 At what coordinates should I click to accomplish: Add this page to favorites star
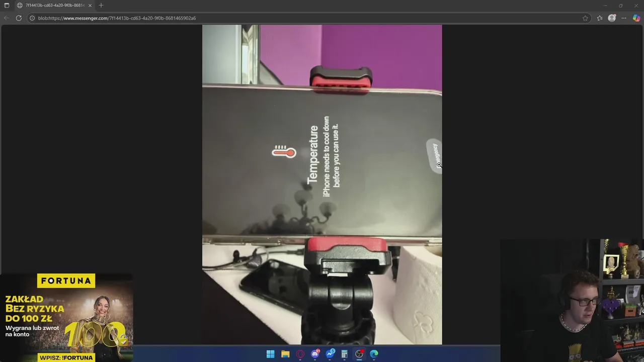tap(585, 18)
